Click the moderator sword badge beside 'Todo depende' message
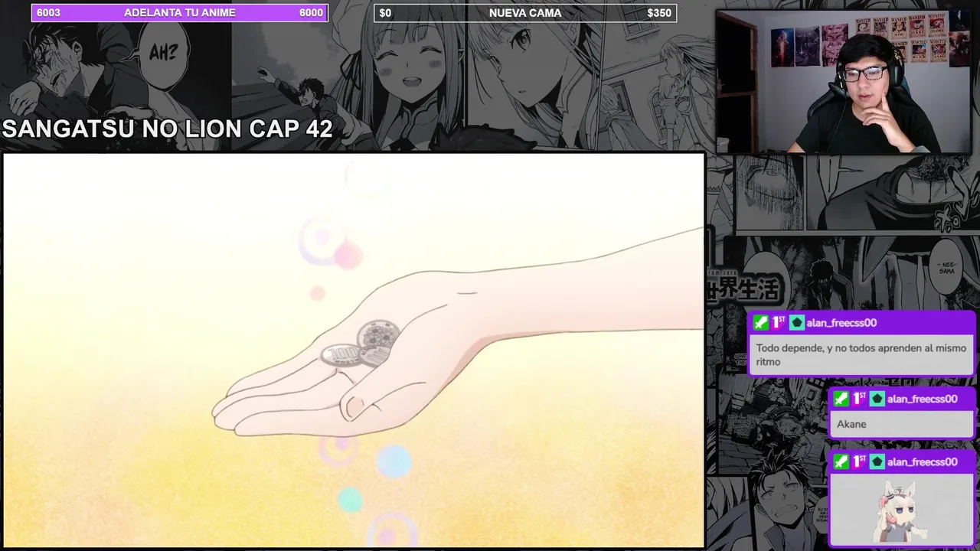980x551 pixels. [x=760, y=323]
